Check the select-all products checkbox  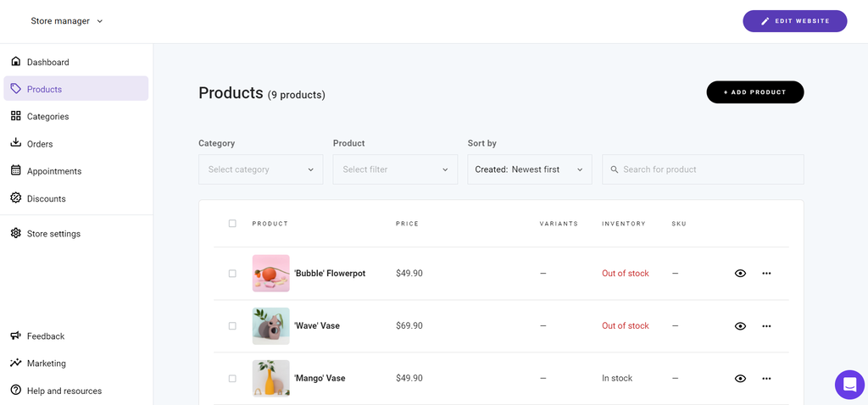click(x=232, y=224)
